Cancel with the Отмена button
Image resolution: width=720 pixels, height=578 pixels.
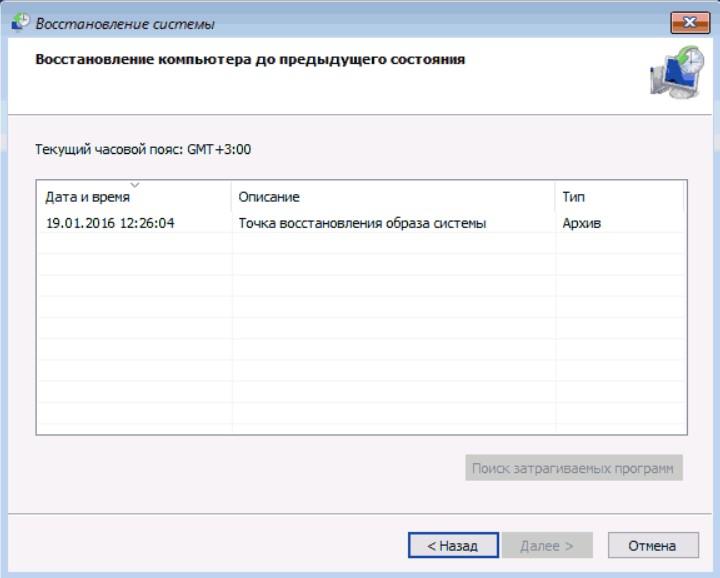(653, 545)
